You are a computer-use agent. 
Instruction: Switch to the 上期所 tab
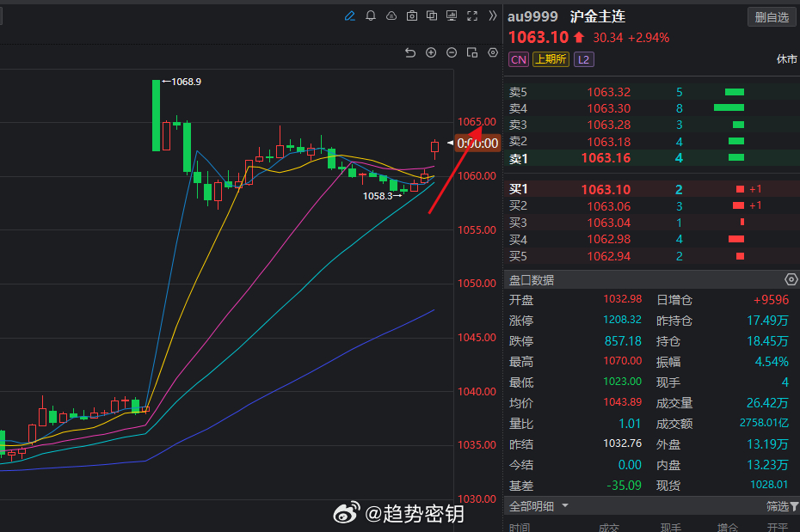coord(551,59)
